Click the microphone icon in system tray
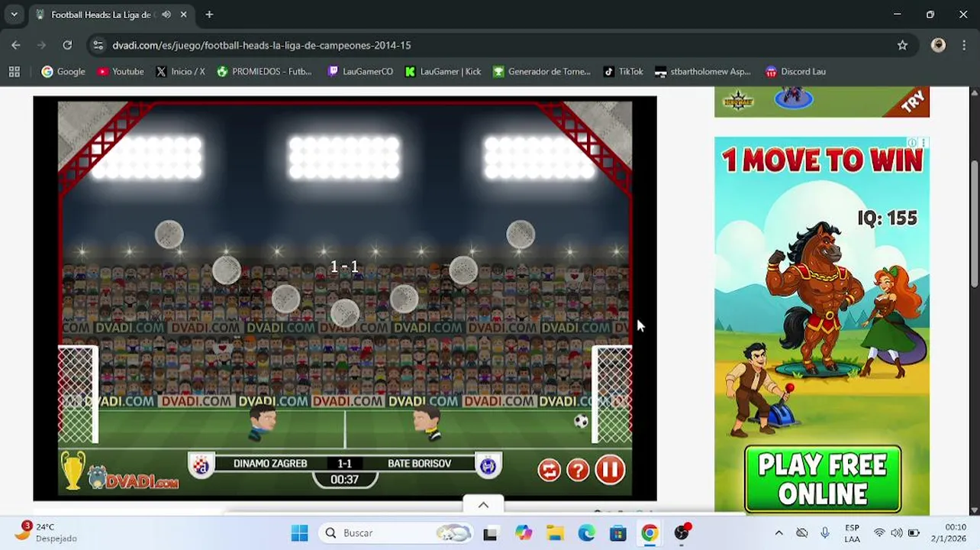Screen dimensions: 980x550 [825, 532]
